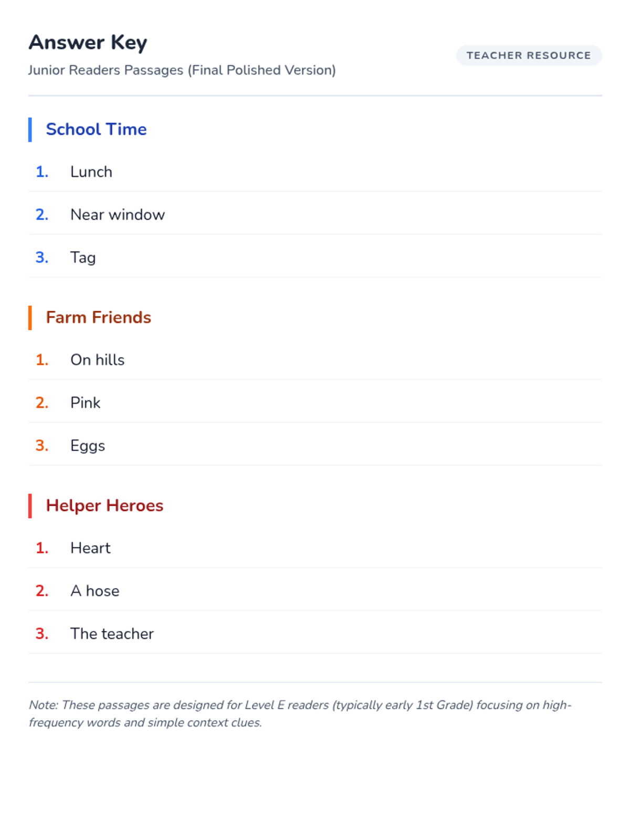Click the Farm Friends section heading
Viewport: 630px width, 840px height.
pos(98,317)
